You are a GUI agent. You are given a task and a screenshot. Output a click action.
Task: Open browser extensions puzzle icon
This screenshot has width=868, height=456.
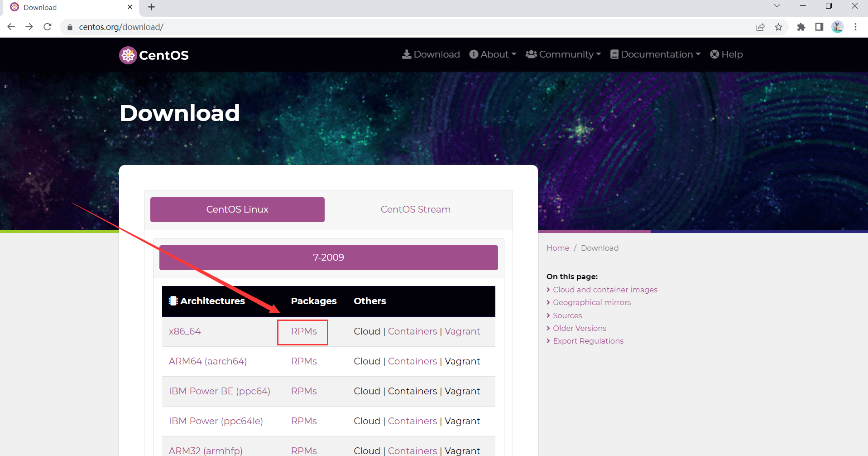click(801, 27)
